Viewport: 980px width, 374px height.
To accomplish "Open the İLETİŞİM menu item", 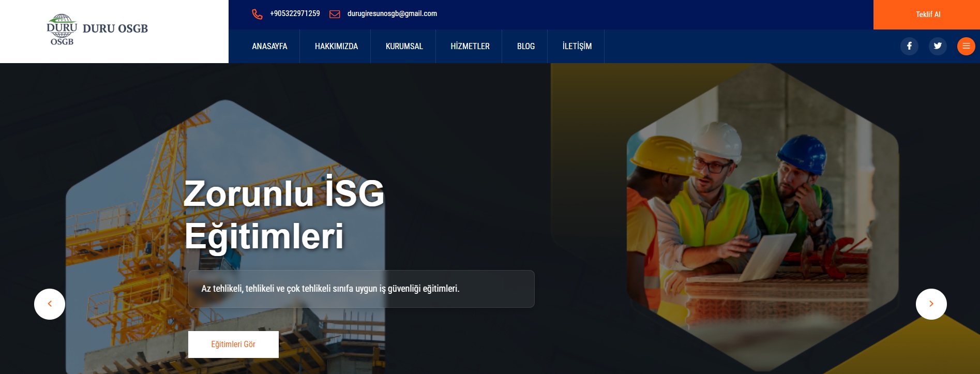I will [577, 47].
